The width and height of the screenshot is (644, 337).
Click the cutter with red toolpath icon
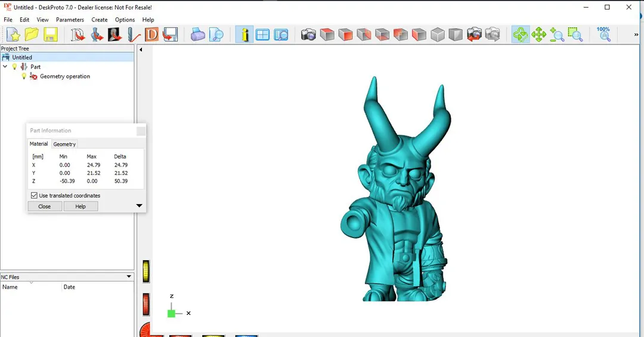tap(134, 35)
